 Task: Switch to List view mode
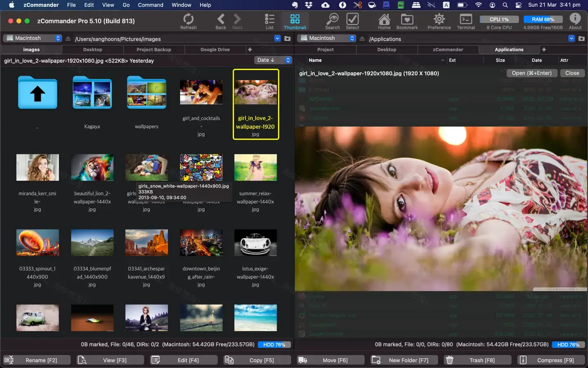click(x=269, y=19)
